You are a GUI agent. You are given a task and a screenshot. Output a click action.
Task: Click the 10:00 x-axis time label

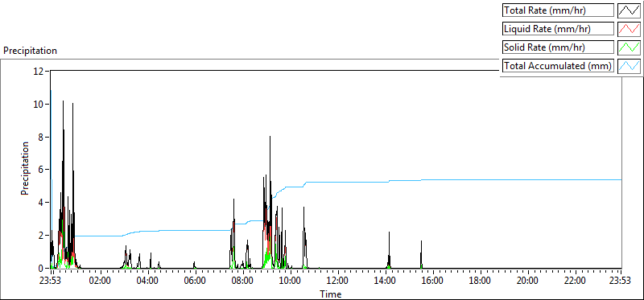tap(290, 282)
